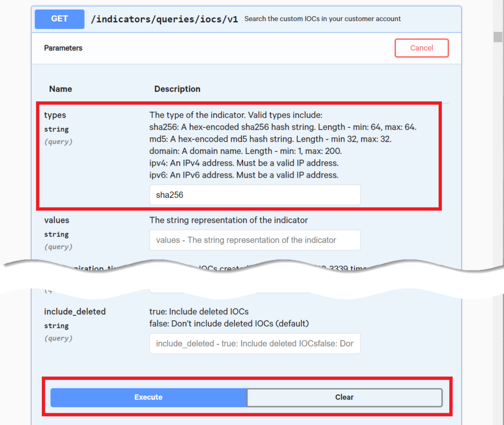Clear the request with the Clear button
Image resolution: width=504 pixels, height=425 pixels.
click(x=344, y=397)
